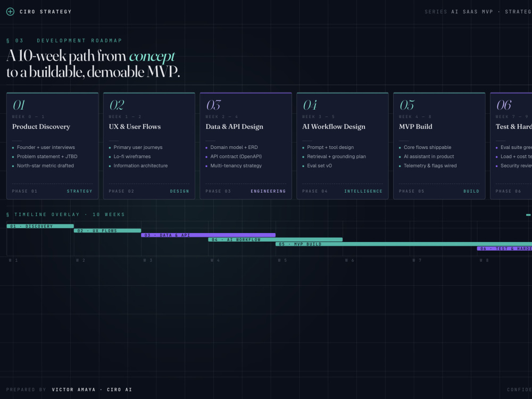Click the W 3 week axis label

click(x=147, y=260)
